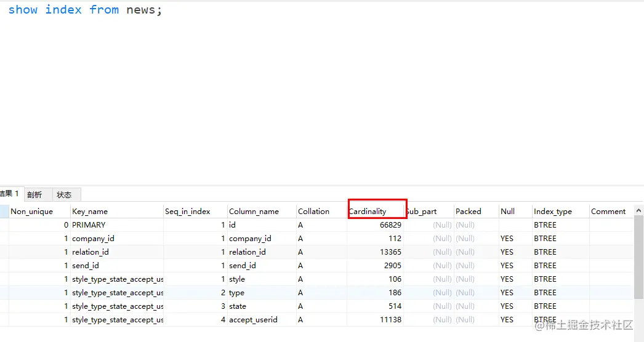Image resolution: width=644 pixels, height=342 pixels.
Task: Click the Cardinality column header
Action: click(x=376, y=212)
